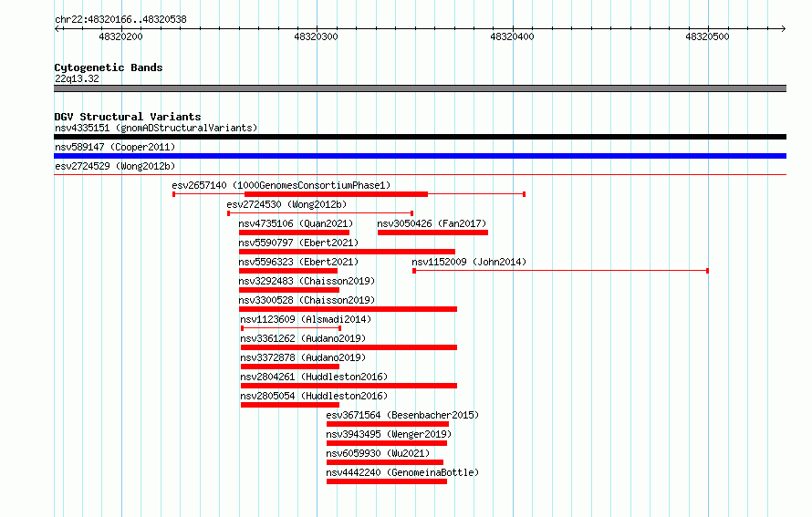812x517 pixels.
Task: Click the 48320200 ruler tick label
Action: [120, 36]
